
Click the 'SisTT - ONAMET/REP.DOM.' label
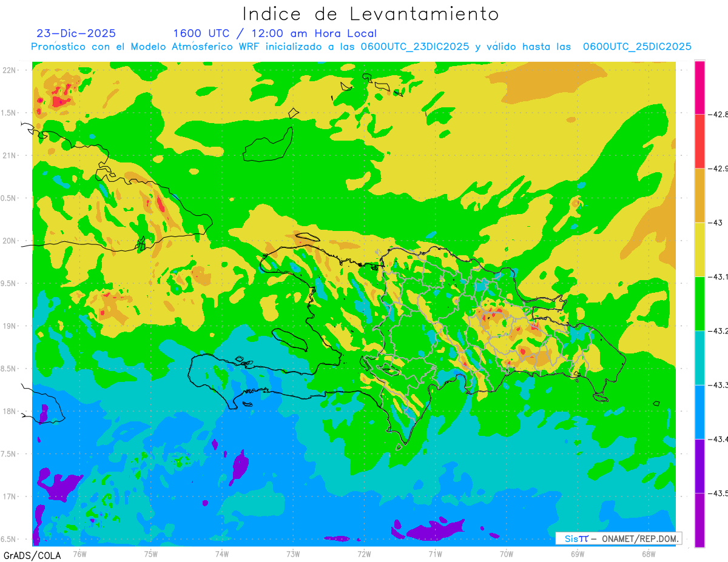click(x=618, y=538)
